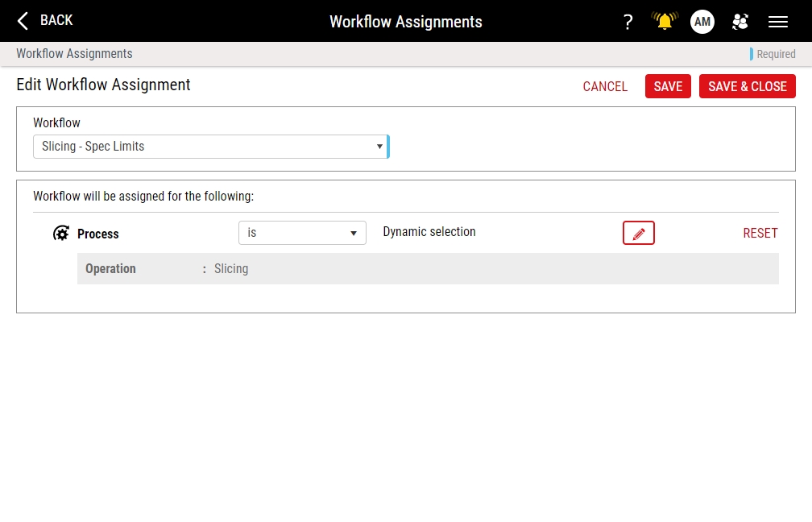812x522 pixels.
Task: Click BACK in the top bar
Action: click(x=56, y=21)
